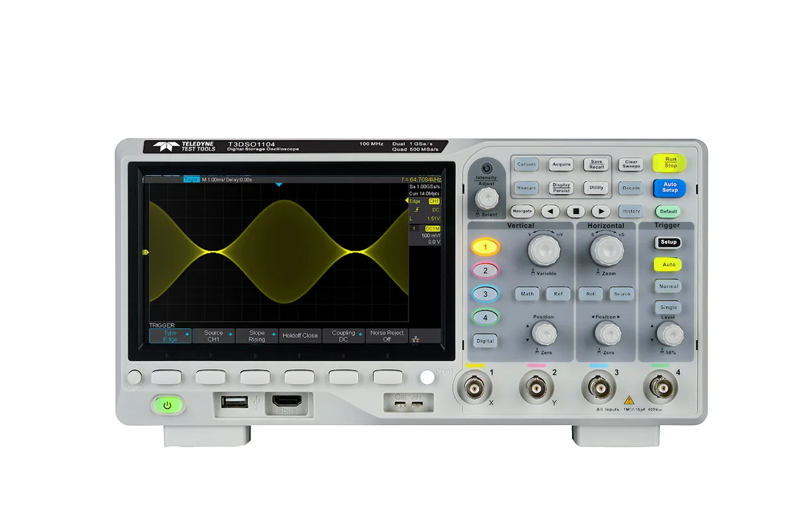This screenshot has height=532, width=798.
Task: Click the LAN status icon on the trigger menu
Action: coord(415,337)
